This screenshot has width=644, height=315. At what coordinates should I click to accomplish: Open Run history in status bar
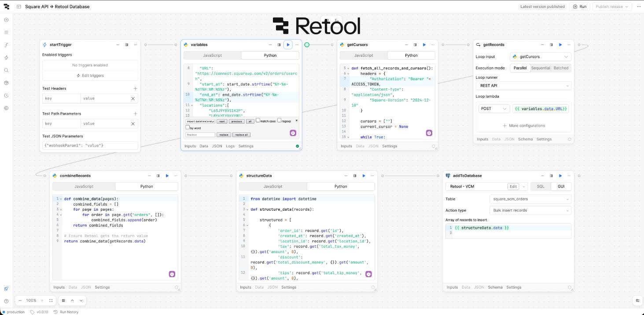click(x=66, y=312)
